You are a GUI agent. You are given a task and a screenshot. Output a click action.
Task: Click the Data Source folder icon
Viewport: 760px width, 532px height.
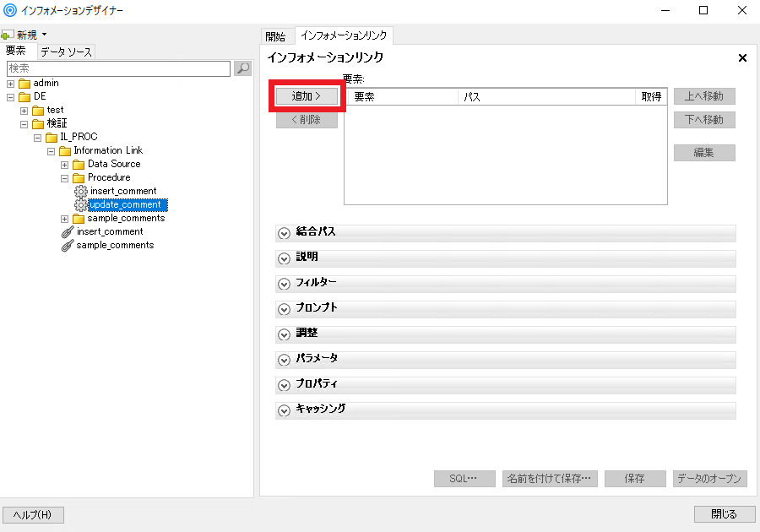(x=79, y=165)
